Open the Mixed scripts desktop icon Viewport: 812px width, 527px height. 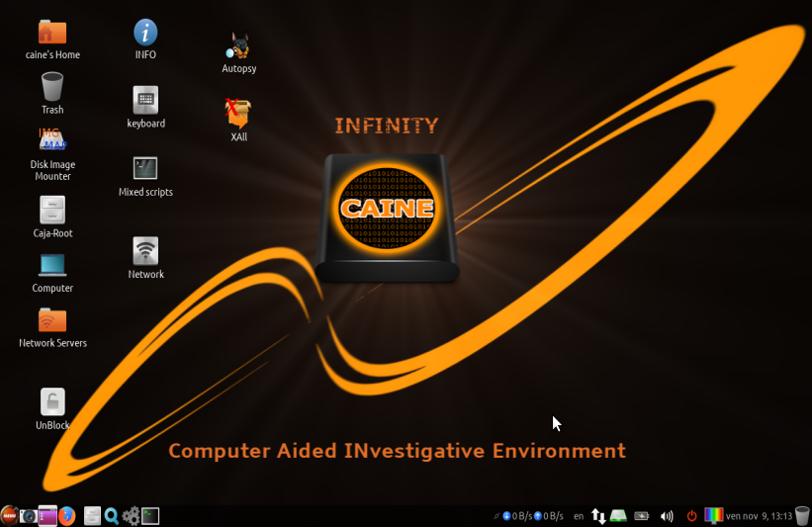[x=145, y=168]
